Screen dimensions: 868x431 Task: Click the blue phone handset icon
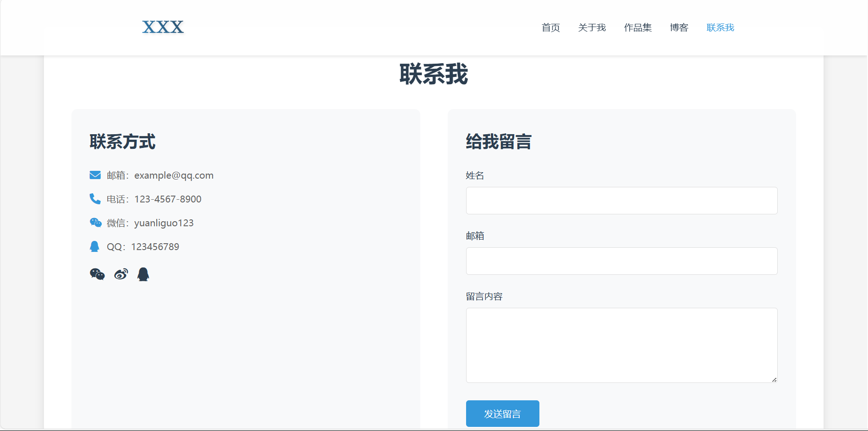click(x=95, y=199)
